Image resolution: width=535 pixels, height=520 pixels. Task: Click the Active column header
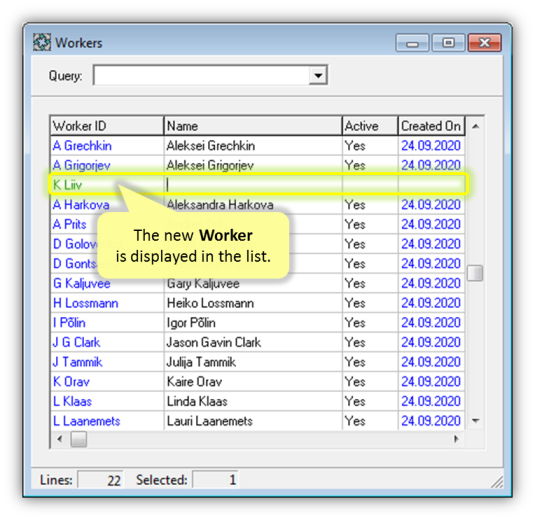pyautogui.click(x=370, y=126)
